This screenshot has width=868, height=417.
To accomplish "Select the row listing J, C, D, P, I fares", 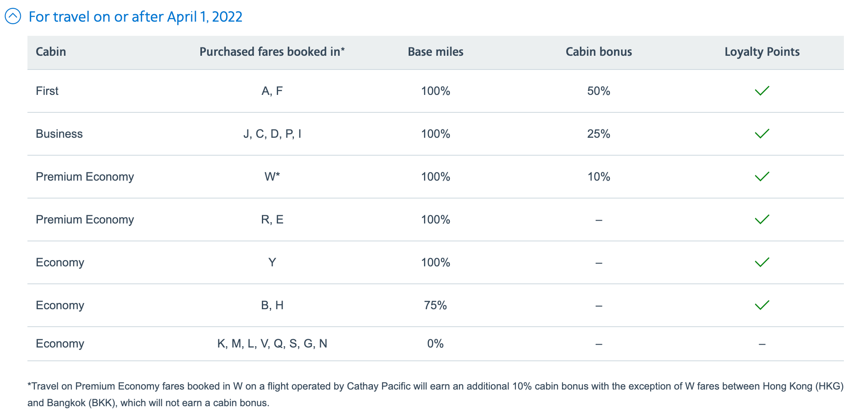I will tap(272, 134).
